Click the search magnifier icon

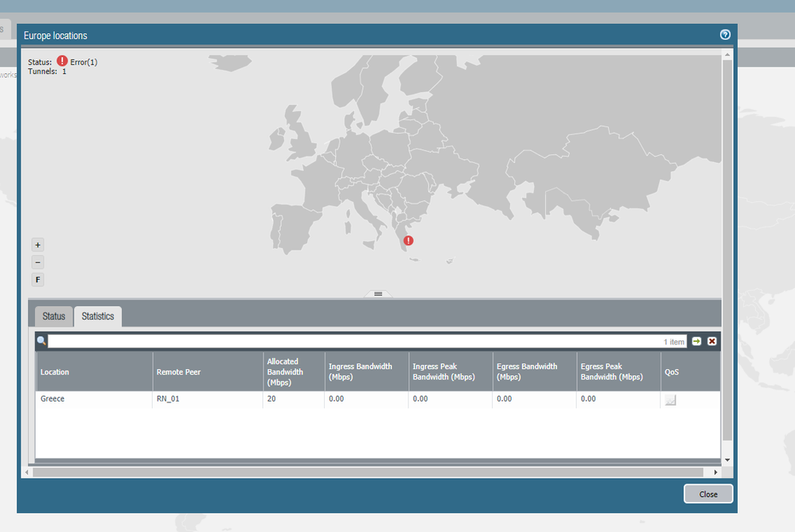pyautogui.click(x=41, y=341)
